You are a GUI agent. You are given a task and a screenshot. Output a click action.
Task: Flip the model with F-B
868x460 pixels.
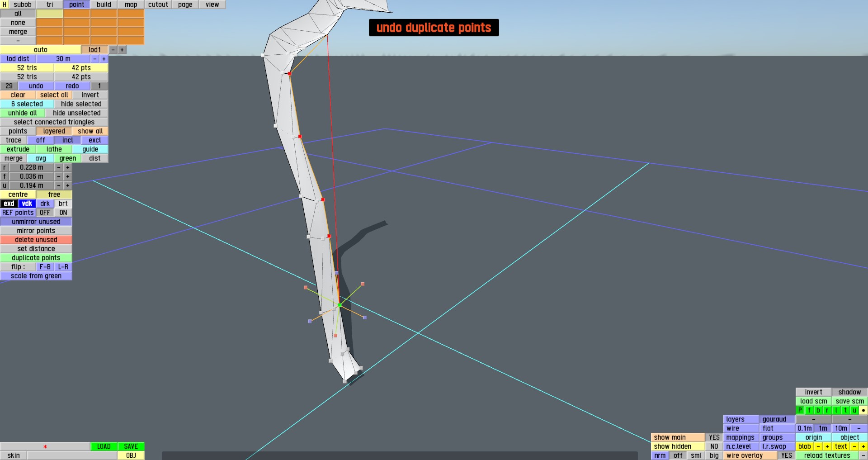tap(45, 267)
